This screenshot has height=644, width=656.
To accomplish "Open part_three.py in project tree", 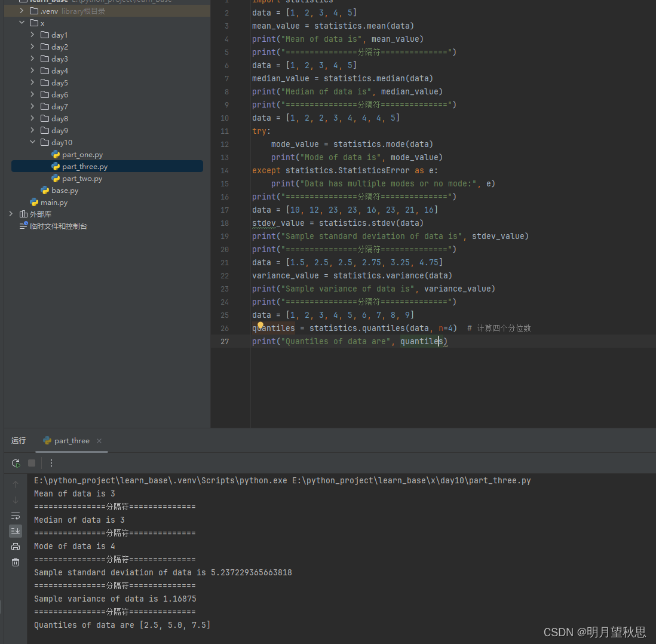I will (84, 167).
